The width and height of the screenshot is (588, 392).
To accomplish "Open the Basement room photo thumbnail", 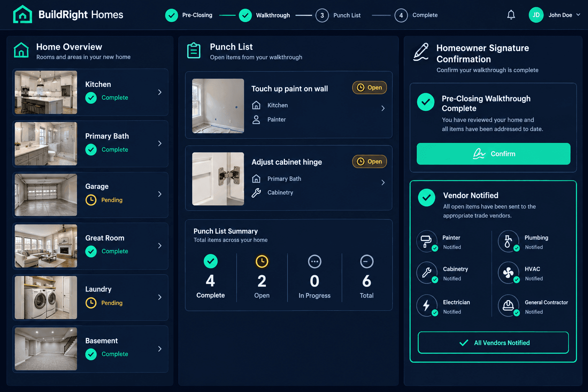I will coord(46,349).
